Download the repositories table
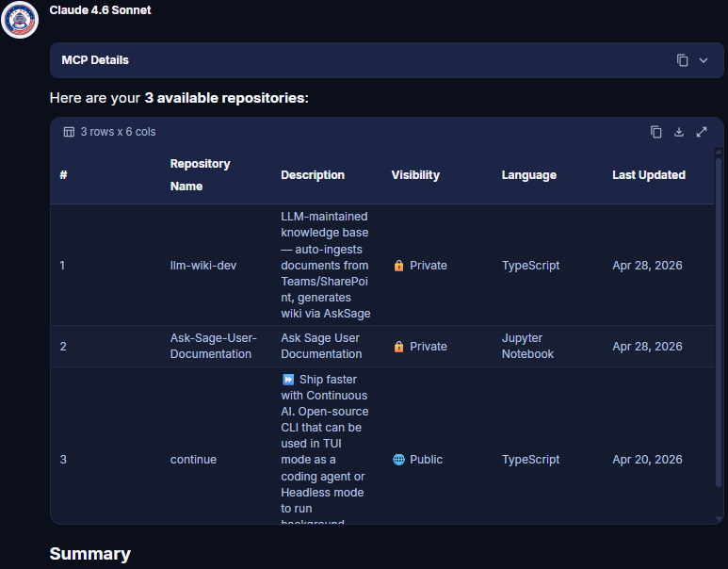Screen dimensions: 728x569 click(x=679, y=132)
